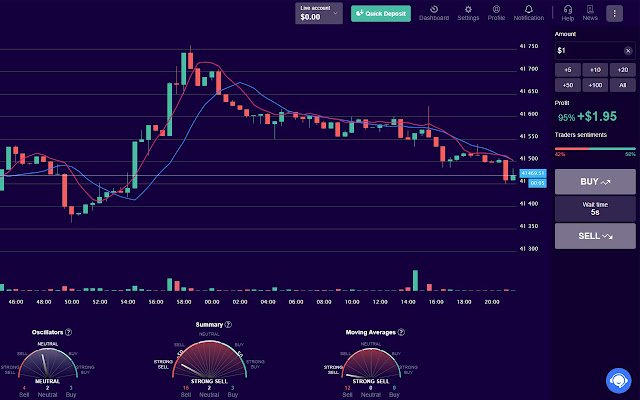Add +100 to the amount
The width and height of the screenshot is (640, 400).
595,85
